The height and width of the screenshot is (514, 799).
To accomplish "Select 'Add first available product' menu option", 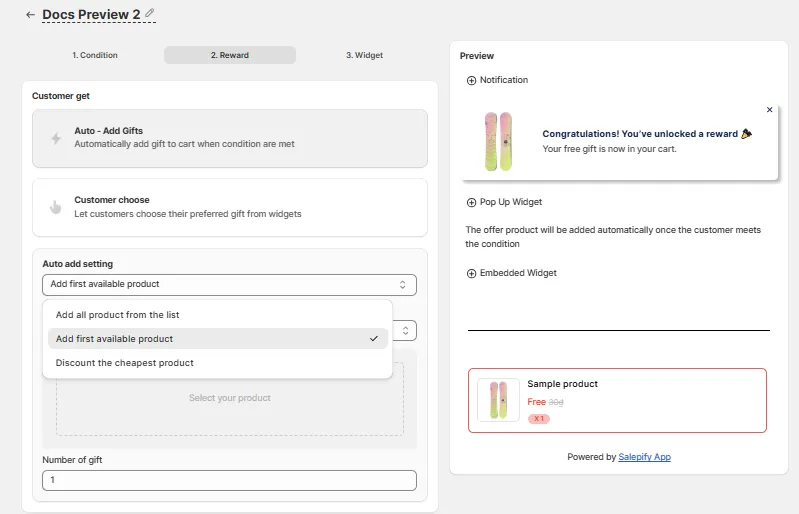I will [218, 339].
